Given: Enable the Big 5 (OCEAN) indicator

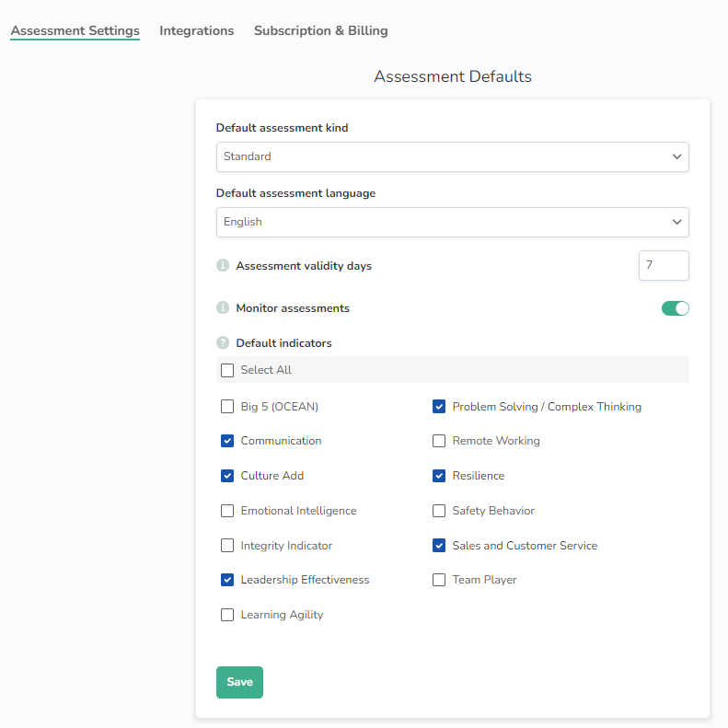Looking at the screenshot, I should (x=227, y=407).
